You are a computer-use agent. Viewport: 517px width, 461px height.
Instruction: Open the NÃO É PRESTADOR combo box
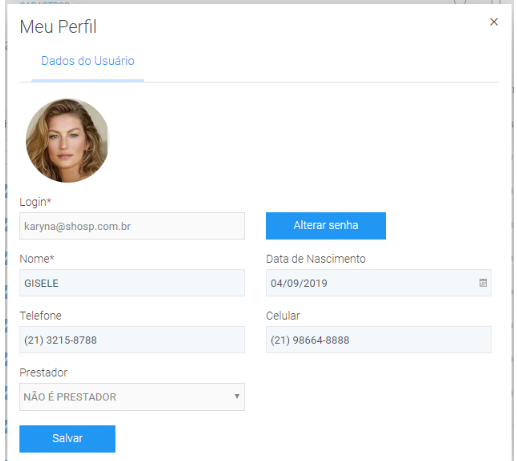tap(132, 397)
